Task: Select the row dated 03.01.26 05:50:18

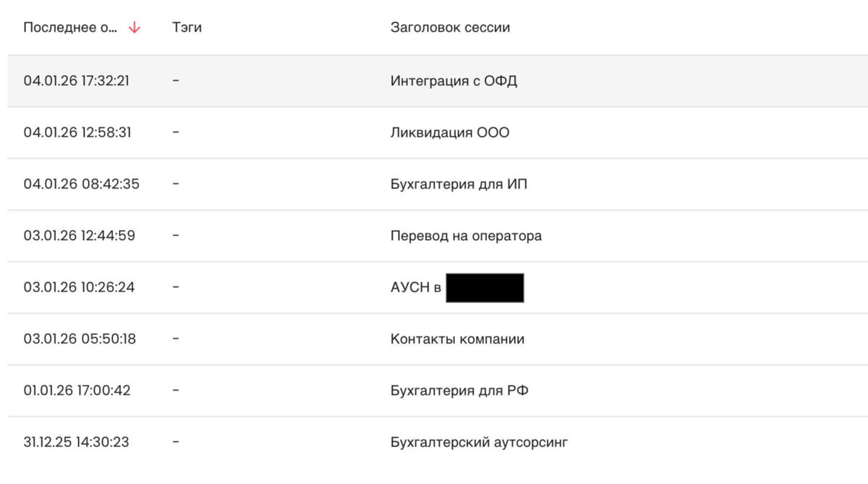Action: coord(438,339)
